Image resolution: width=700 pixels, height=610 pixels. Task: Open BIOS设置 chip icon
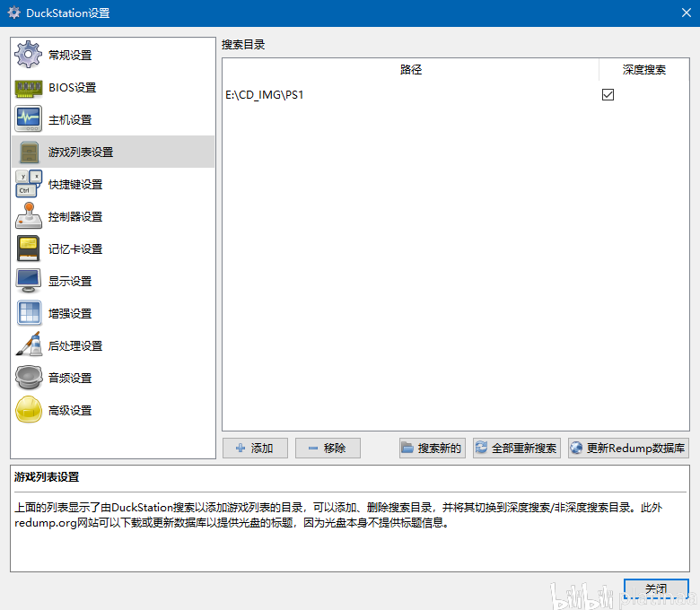[x=28, y=87]
